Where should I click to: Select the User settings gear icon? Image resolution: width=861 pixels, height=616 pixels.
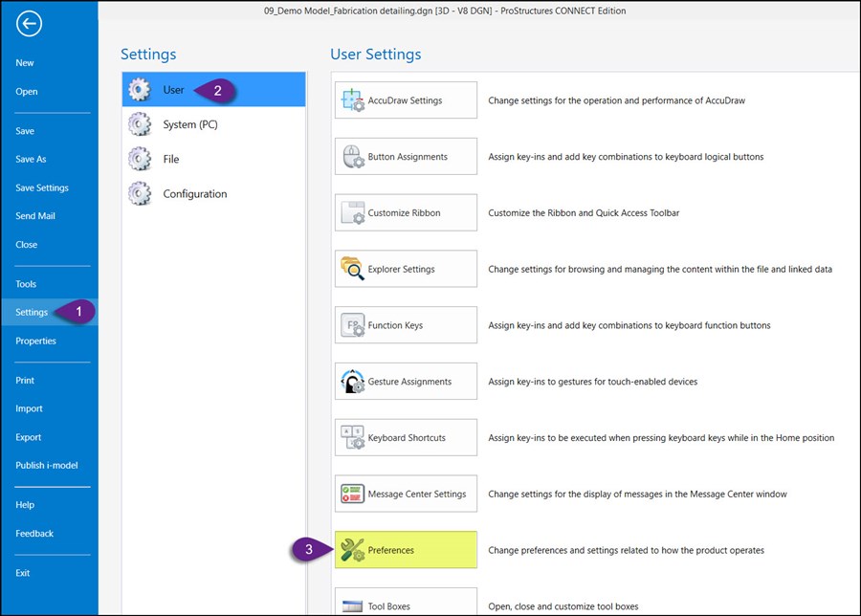pos(141,88)
